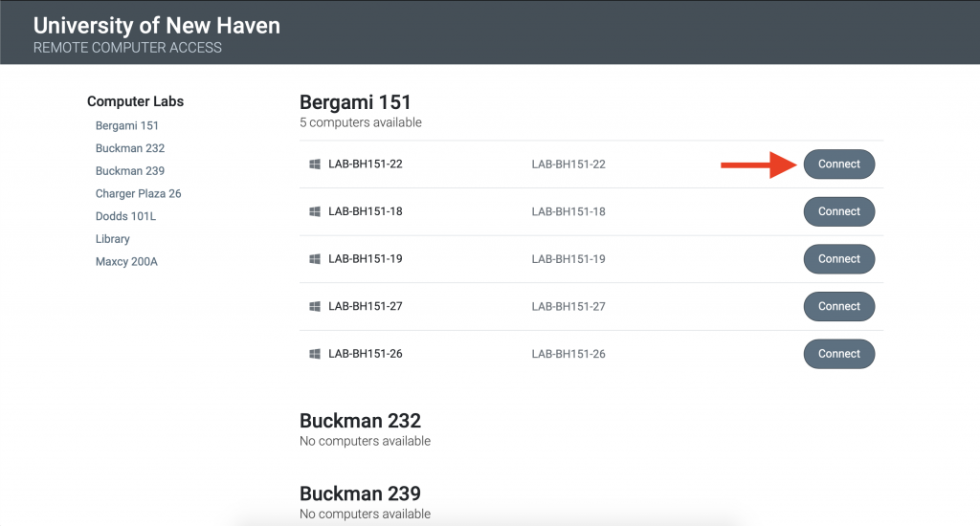Click Windows icon beside LAB-BH151-19
Image resolution: width=980 pixels, height=526 pixels.
point(314,259)
